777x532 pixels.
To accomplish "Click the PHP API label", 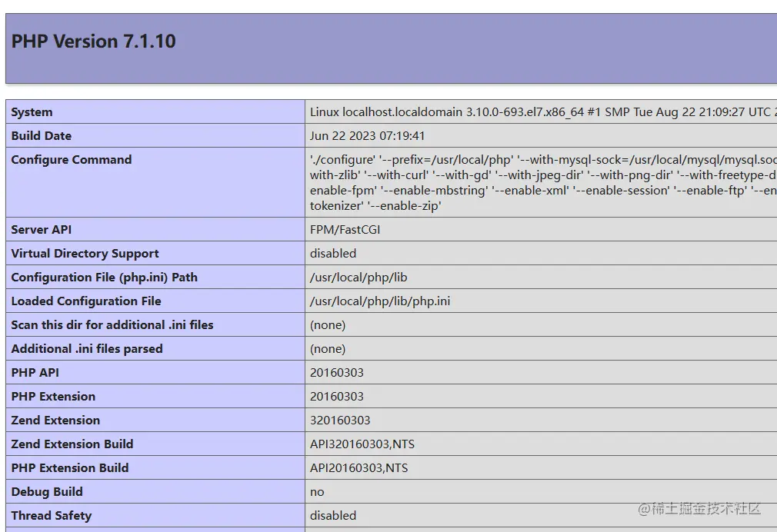I will pos(35,373).
